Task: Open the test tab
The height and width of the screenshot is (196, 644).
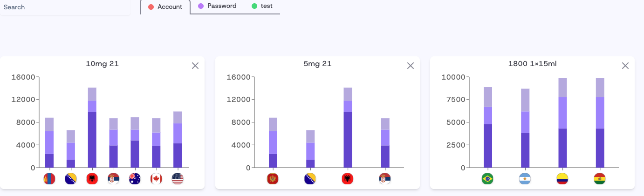Action: (x=262, y=7)
